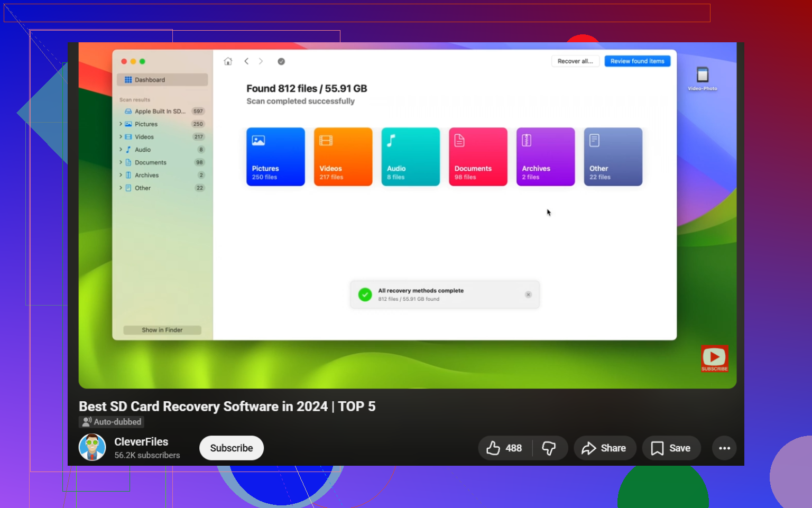Image resolution: width=812 pixels, height=508 pixels.
Task: Expand the Videos category in sidebar
Action: [121, 137]
